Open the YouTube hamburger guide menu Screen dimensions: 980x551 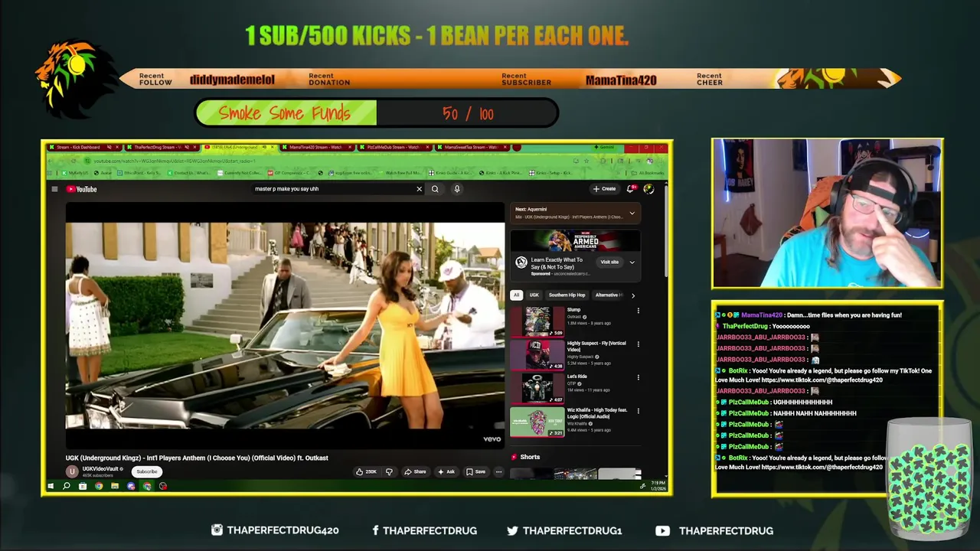click(x=54, y=189)
